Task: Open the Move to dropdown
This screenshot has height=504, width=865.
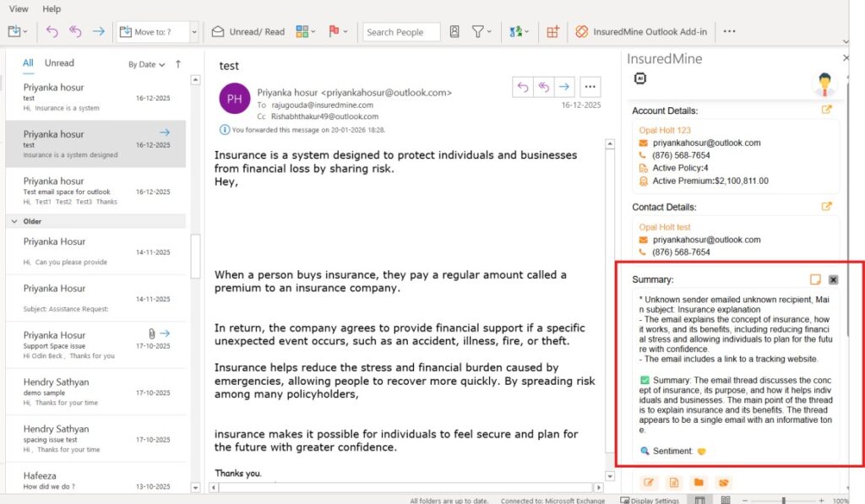Action: (194, 32)
